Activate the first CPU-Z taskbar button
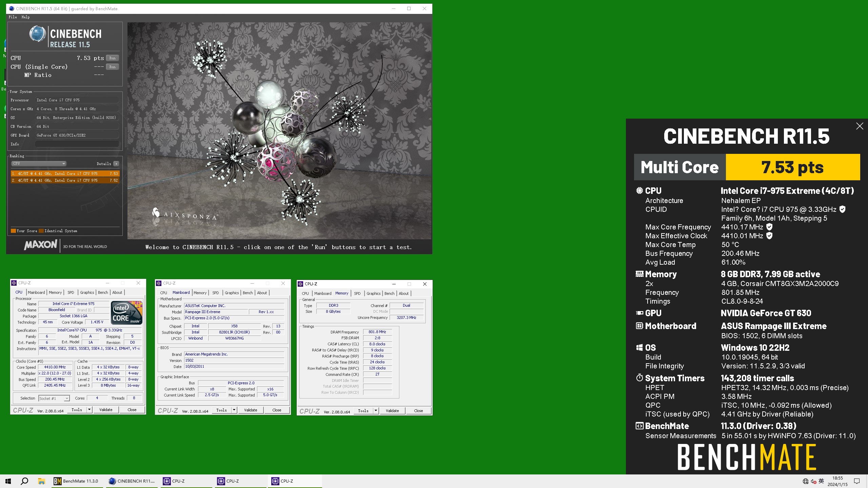Screen dimensions: 868x488 point(186,481)
